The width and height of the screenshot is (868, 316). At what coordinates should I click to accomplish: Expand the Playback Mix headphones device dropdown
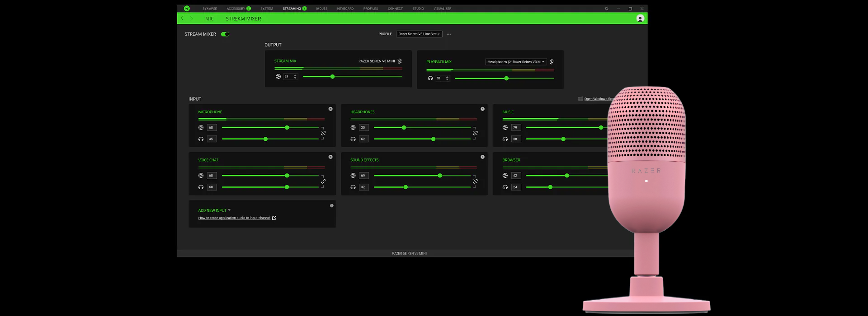tap(516, 62)
